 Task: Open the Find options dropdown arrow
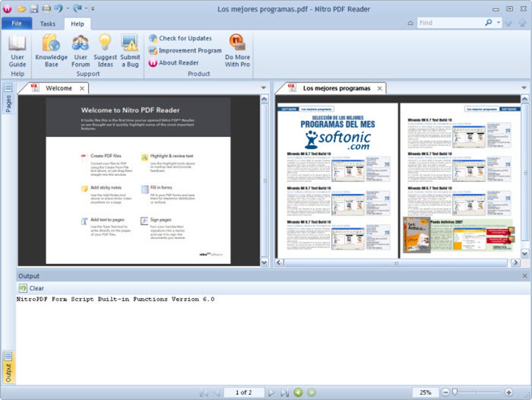499,22
